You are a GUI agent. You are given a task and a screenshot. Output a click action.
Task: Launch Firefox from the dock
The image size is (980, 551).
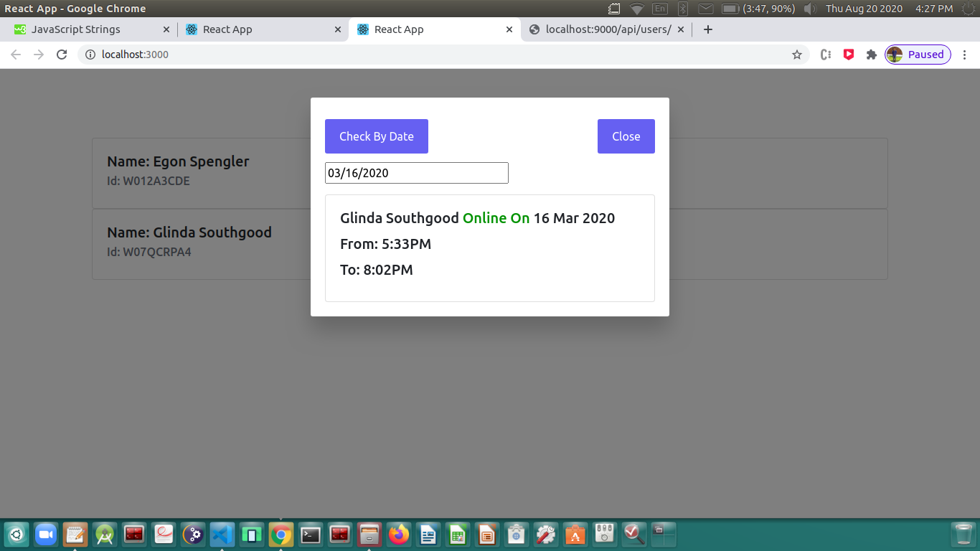[x=398, y=534]
